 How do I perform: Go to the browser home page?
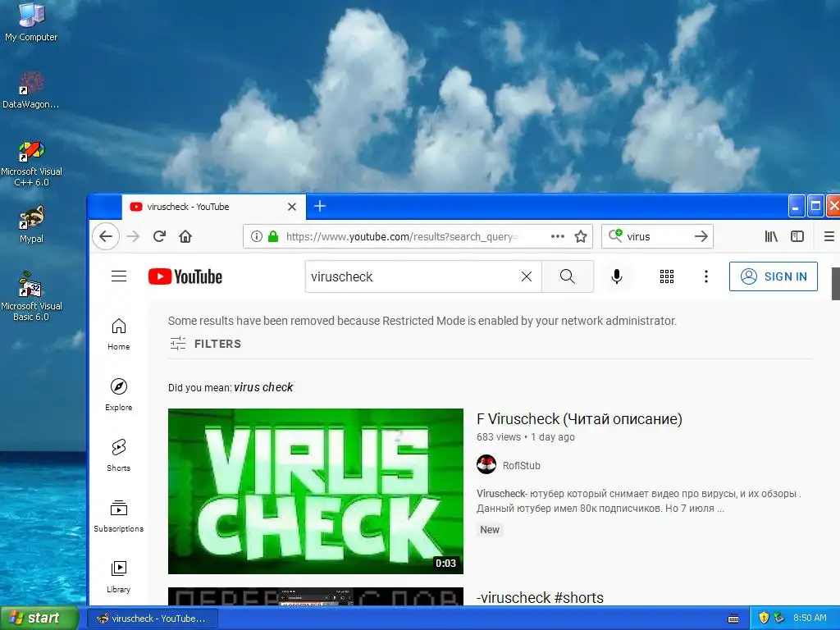[x=185, y=236]
